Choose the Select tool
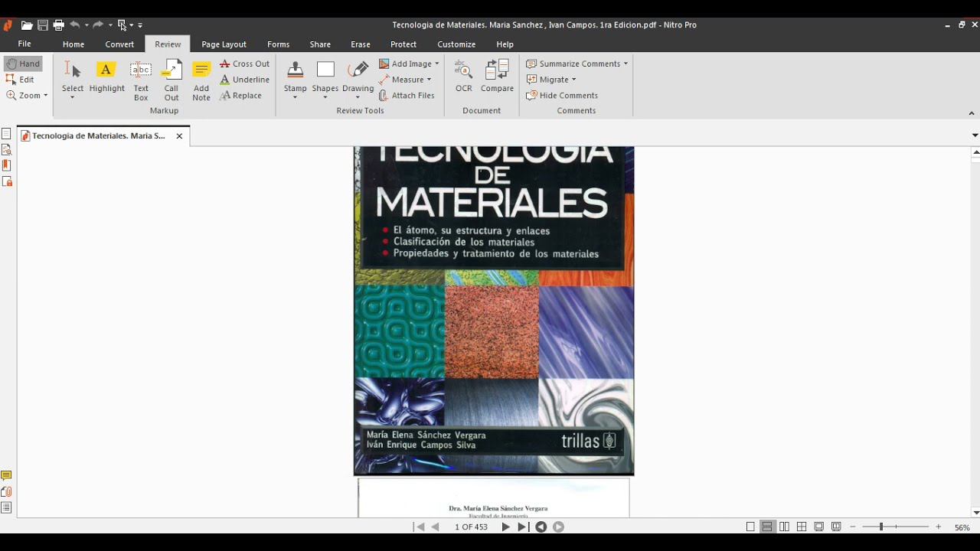The width and height of the screenshot is (980, 551). (73, 80)
